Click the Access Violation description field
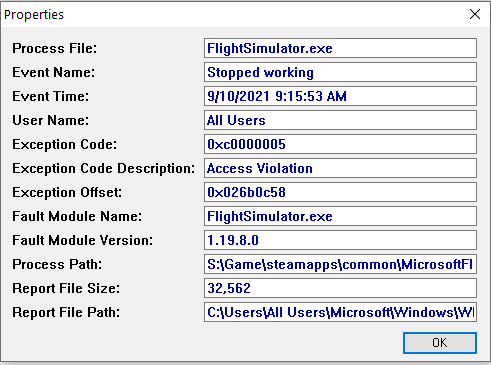This screenshot has height=365, width=491. (340, 168)
